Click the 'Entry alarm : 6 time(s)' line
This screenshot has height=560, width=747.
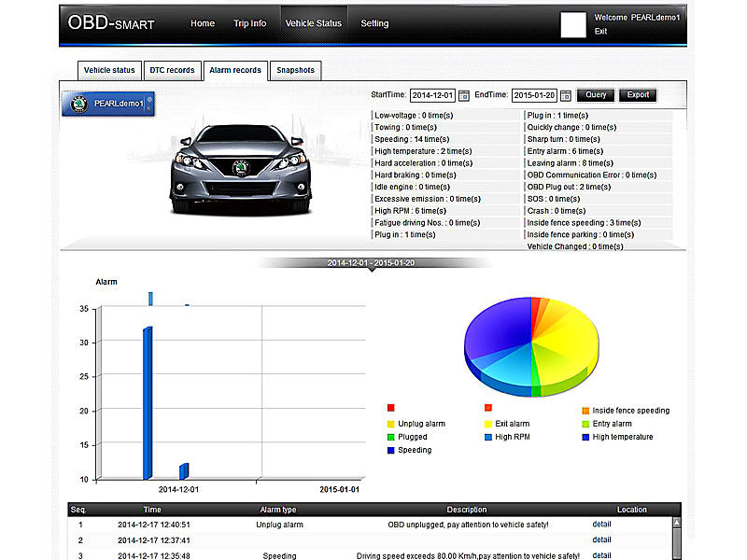[566, 151]
